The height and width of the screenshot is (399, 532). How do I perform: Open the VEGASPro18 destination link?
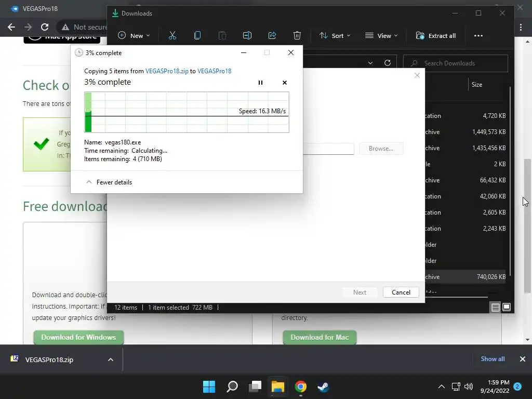click(214, 71)
